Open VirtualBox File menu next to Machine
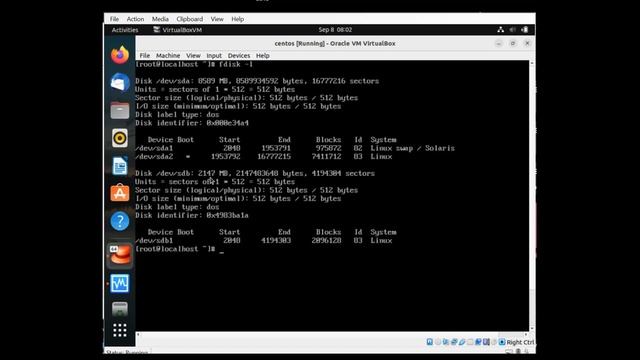This screenshot has height=360, width=640. pyautogui.click(x=144, y=56)
